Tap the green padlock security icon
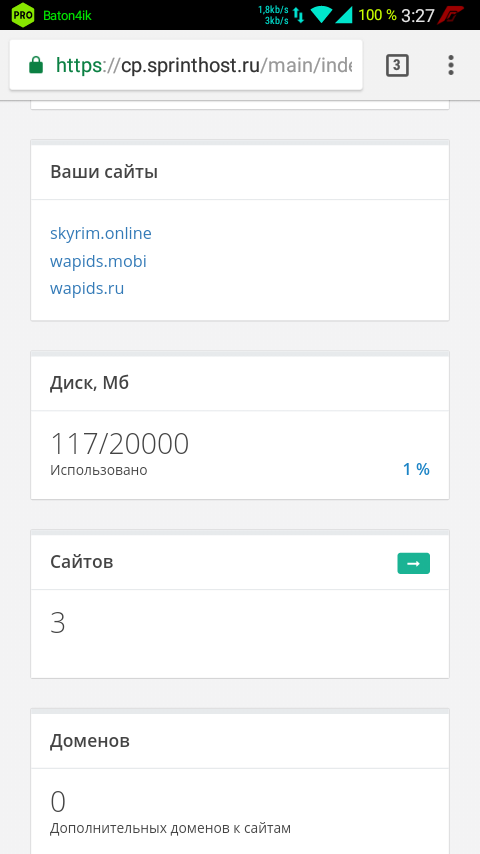The image size is (480, 854). coord(36,65)
